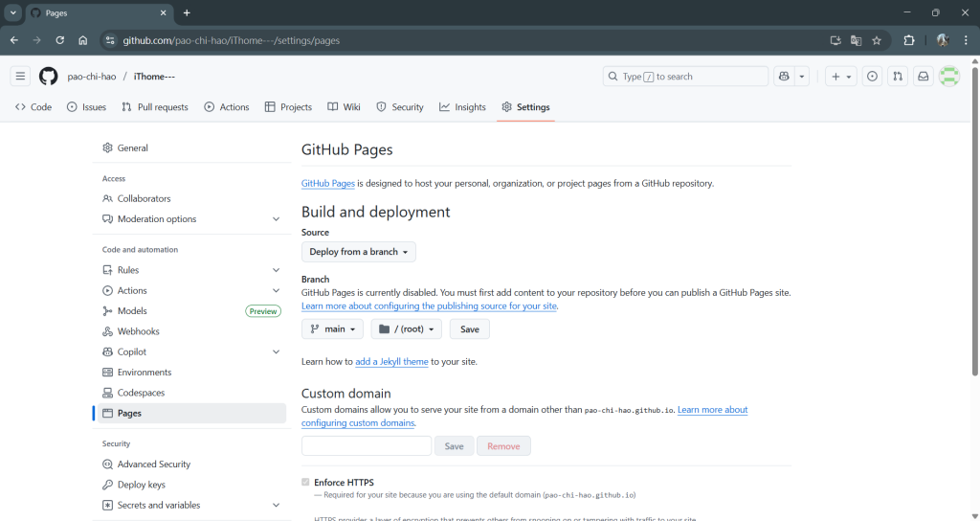Image resolution: width=980 pixels, height=521 pixels.
Task: Click the Preview badge next to Models
Action: click(263, 311)
